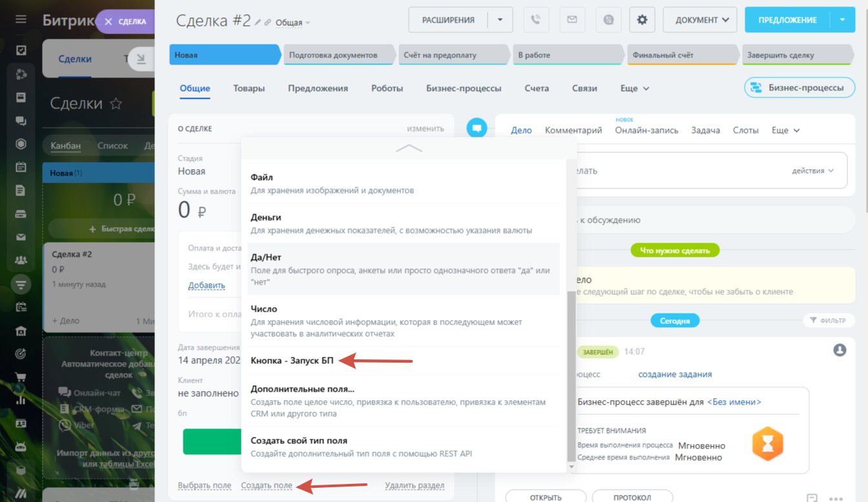868x502 pixels.
Task: Select Кнопка - Запуск БП field type
Action: [292, 361]
